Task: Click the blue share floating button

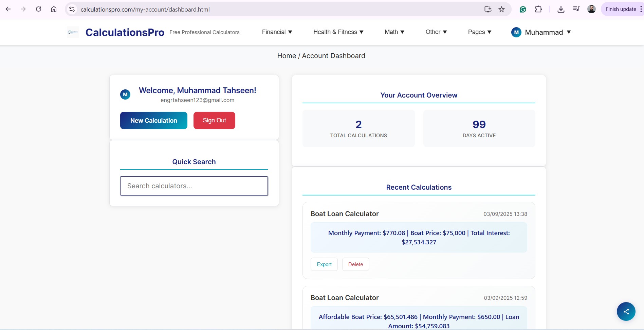Action: 626,311
